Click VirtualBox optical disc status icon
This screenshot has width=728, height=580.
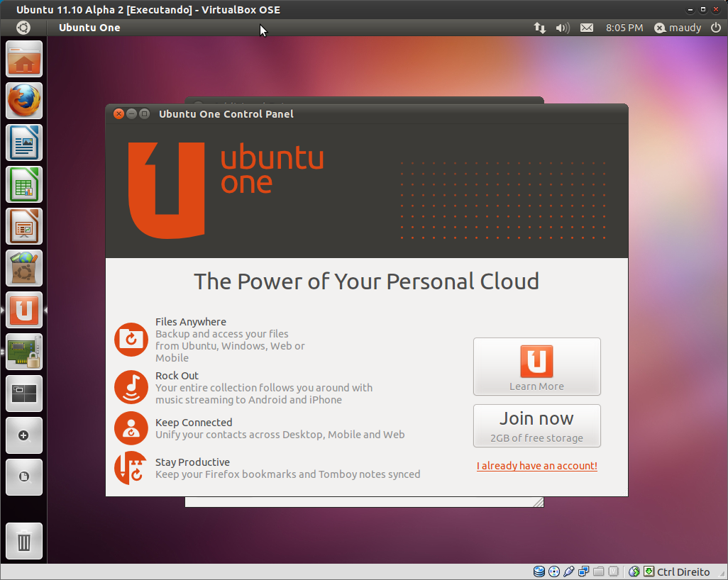[554, 571]
